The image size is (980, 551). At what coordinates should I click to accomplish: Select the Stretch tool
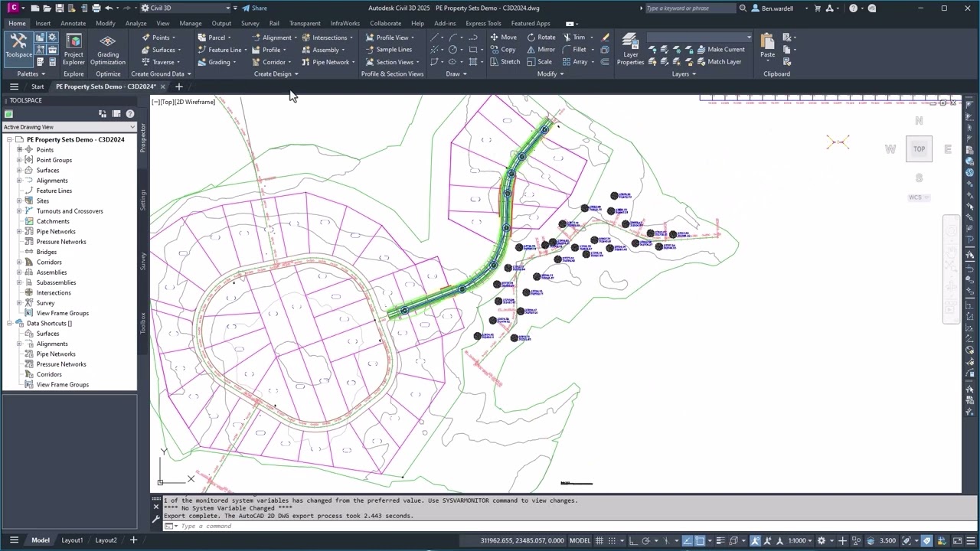tap(505, 61)
